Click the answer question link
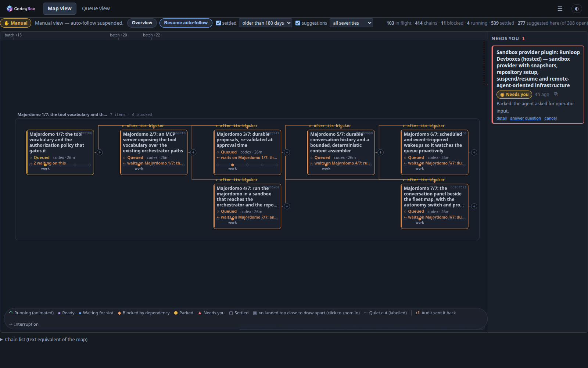The height and width of the screenshot is (368, 588). click(x=525, y=118)
